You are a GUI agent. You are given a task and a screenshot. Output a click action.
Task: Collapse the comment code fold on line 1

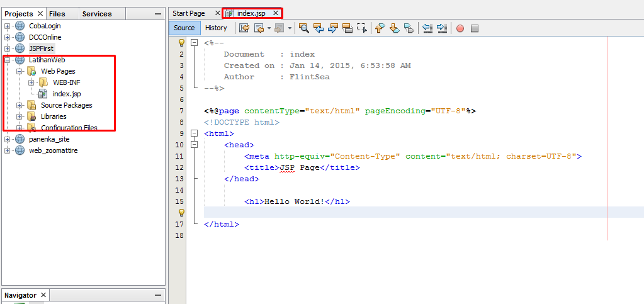195,42
